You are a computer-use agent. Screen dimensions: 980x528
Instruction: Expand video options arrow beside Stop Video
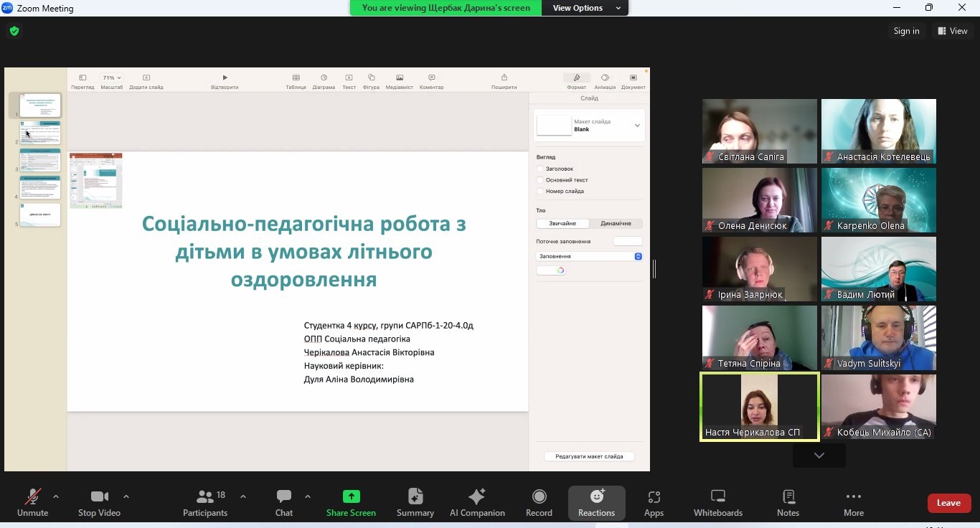(x=126, y=496)
